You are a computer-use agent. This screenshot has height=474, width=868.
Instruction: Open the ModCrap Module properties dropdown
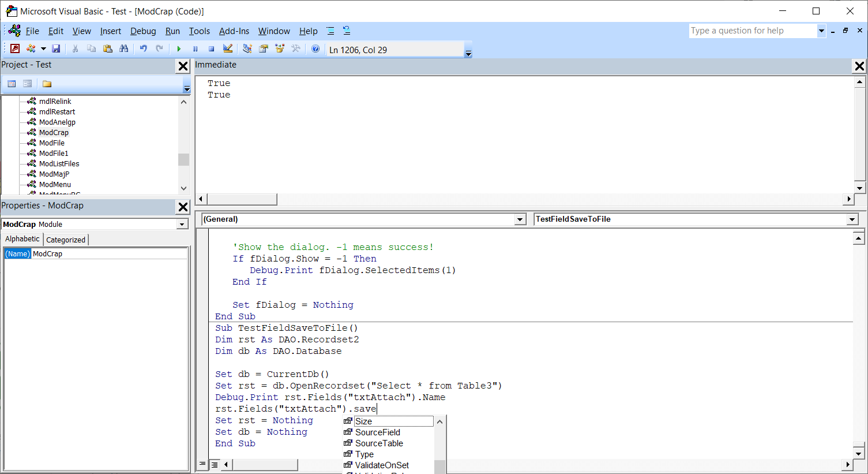(182, 225)
